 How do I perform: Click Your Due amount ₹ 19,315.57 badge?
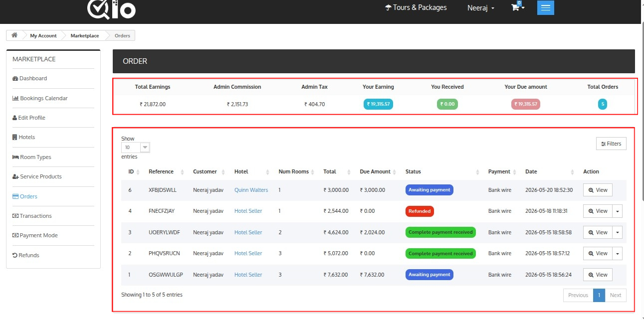(526, 104)
